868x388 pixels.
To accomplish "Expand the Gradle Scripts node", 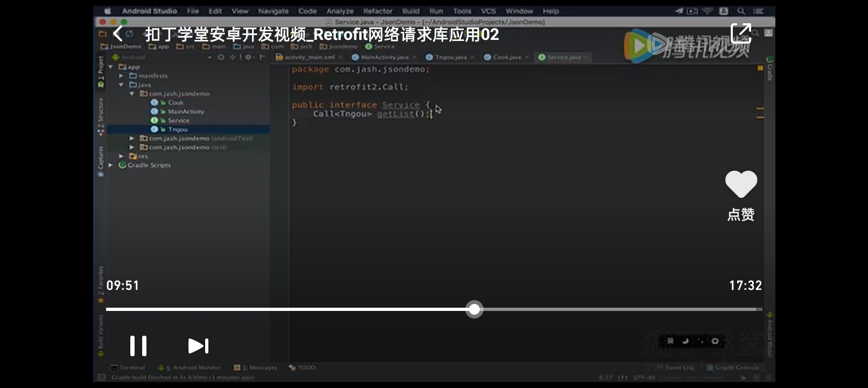I will (110, 165).
